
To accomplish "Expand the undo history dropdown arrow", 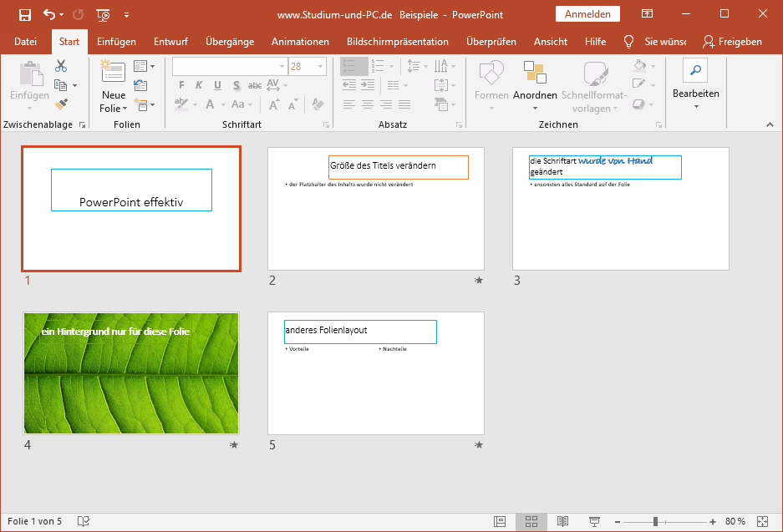I will [62, 15].
